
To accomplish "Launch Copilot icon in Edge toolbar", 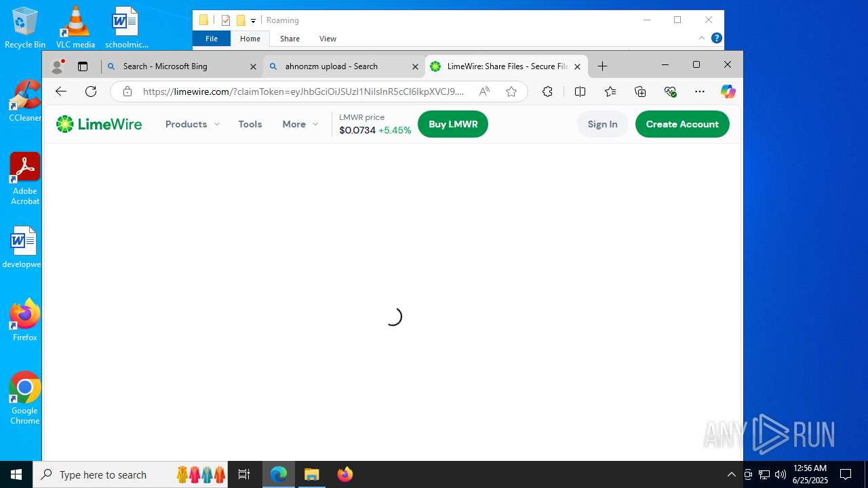I will click(728, 91).
